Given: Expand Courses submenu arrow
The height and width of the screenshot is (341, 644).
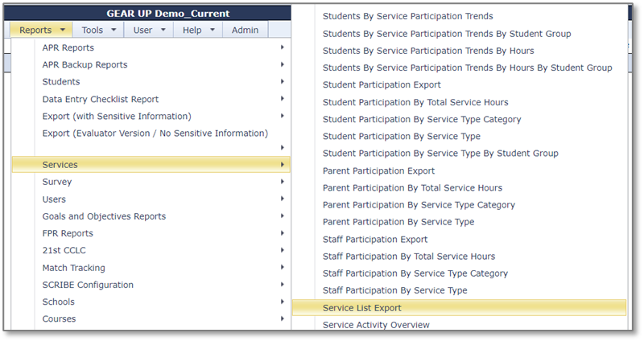Looking at the screenshot, I should click(283, 318).
